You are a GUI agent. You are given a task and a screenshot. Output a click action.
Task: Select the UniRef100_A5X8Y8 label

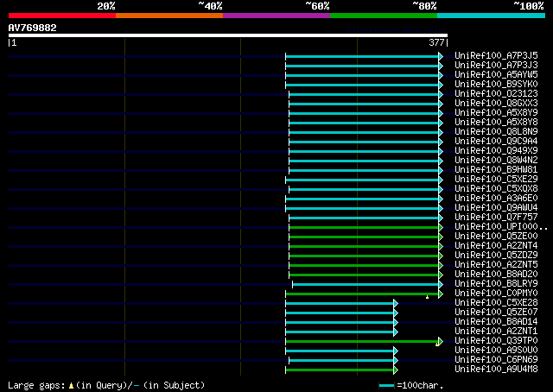click(x=496, y=122)
